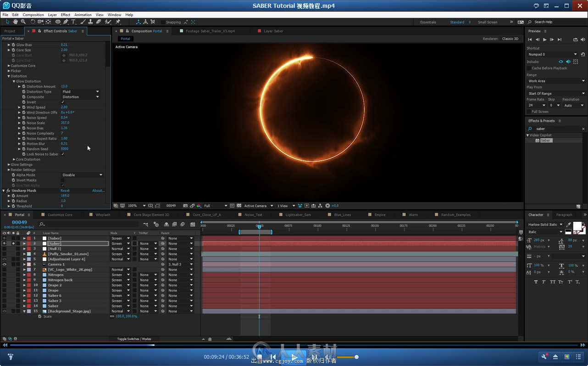Select the Brush tool
The image size is (588, 366).
pyautogui.click(x=83, y=22)
